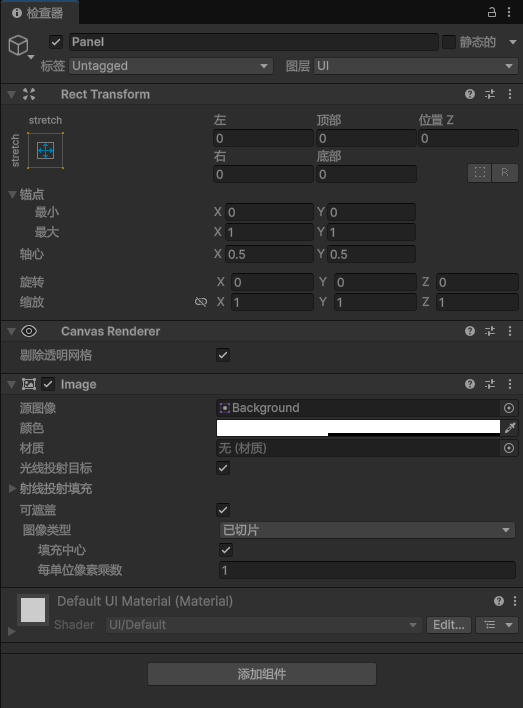Expand the 射线投射填充 raycast padding section
Screen dimensions: 523x708
point(13,488)
